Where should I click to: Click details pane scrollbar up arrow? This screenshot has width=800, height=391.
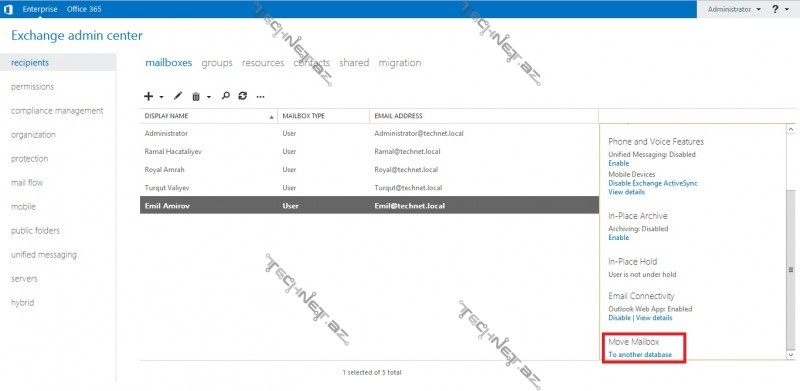tap(791, 130)
